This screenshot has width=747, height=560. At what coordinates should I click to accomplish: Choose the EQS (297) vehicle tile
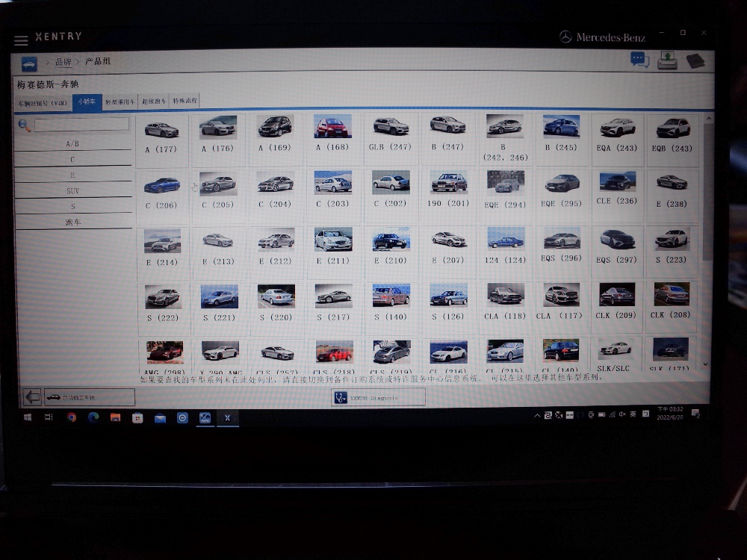pyautogui.click(x=616, y=247)
